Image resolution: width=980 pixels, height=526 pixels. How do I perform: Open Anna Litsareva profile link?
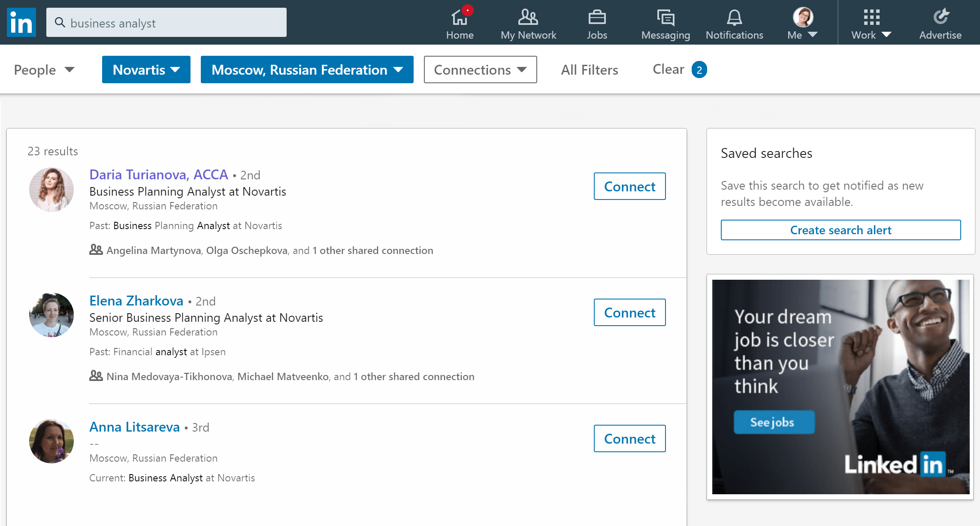pyautogui.click(x=135, y=427)
